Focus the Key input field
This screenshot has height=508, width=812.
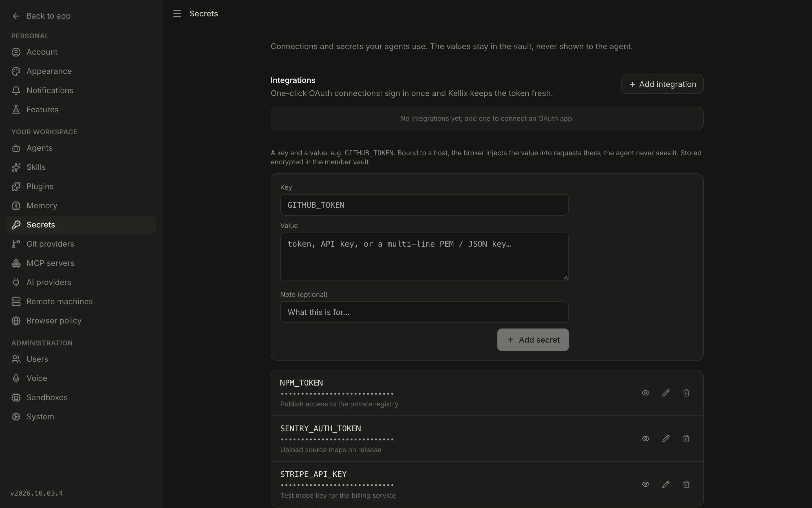[x=424, y=205]
